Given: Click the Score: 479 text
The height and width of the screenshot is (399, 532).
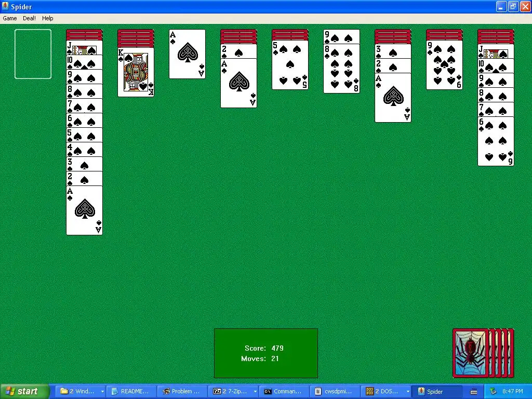Looking at the screenshot, I should point(264,348).
